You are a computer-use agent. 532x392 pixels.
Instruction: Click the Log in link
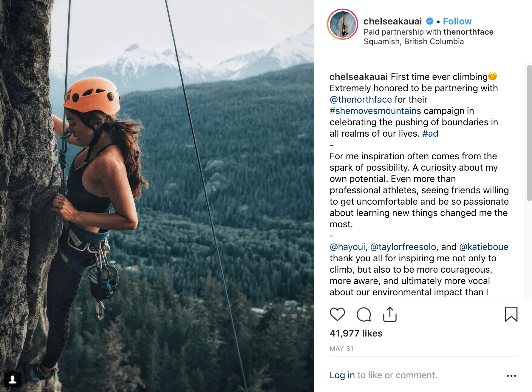click(342, 375)
